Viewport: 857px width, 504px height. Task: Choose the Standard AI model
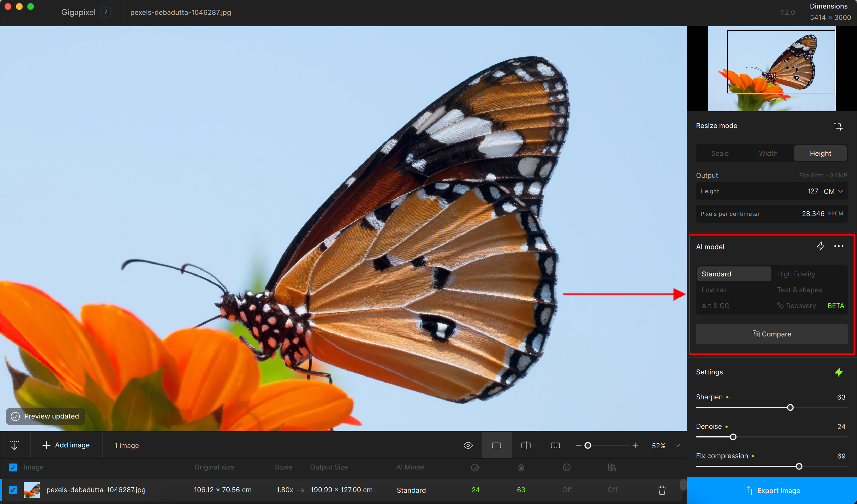pos(734,274)
